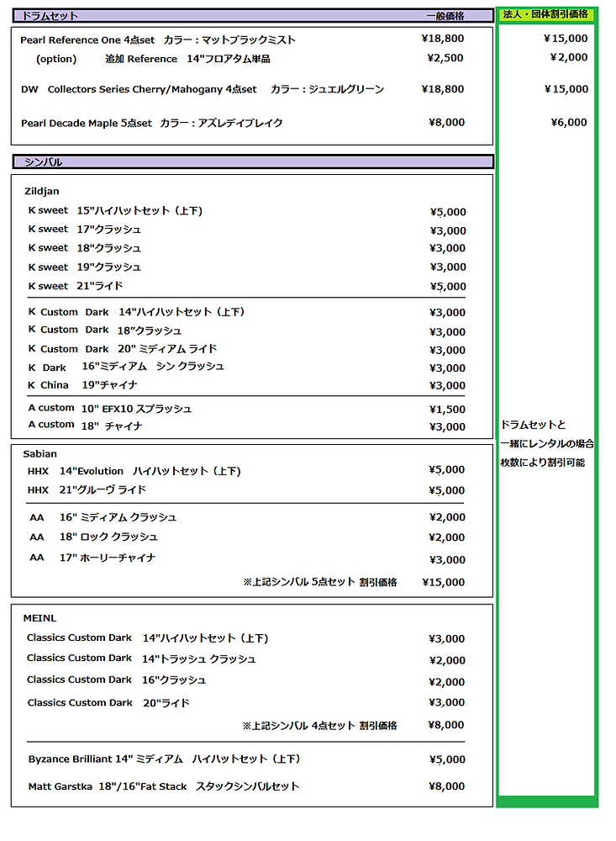This screenshot has height=841, width=616.
Task: Click the ¥2,000 discounted option price
Action: [569, 57]
